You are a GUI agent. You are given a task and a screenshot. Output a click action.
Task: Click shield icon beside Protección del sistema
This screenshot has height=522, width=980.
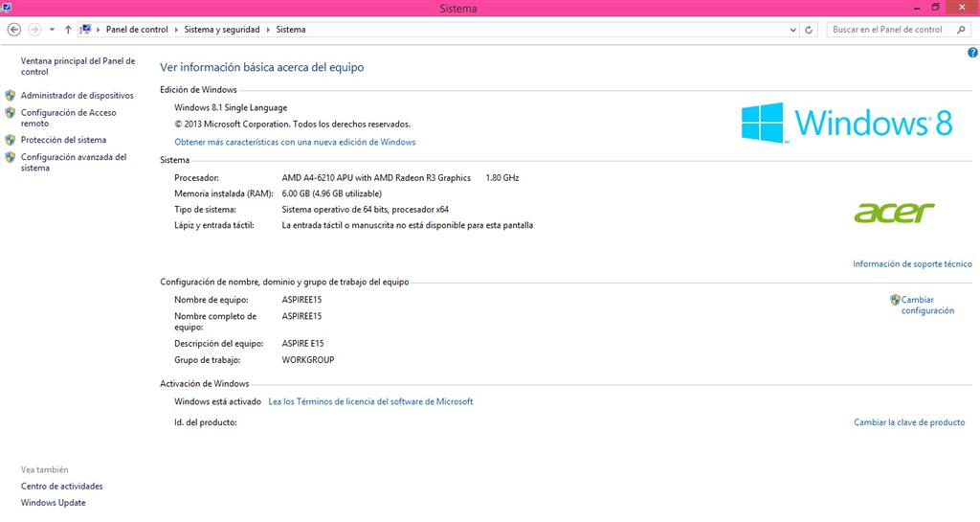coord(10,140)
